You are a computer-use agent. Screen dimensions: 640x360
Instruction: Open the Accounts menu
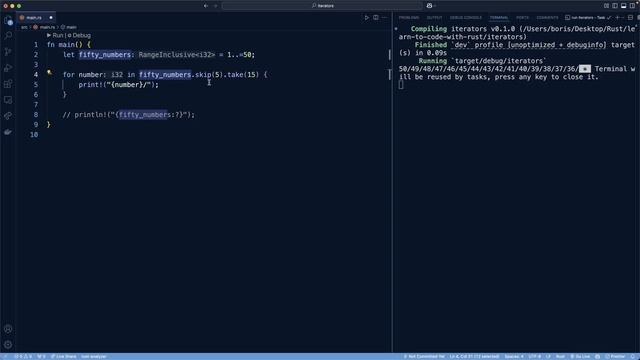8,329
